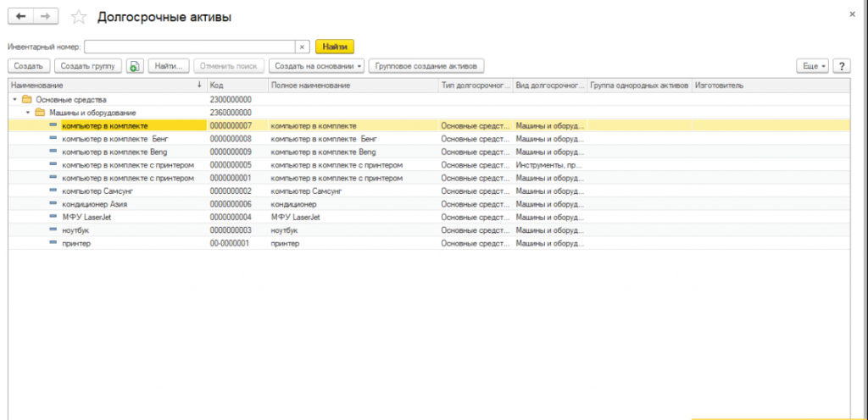
Task: Open help with the question mark button
Action: coord(842,65)
